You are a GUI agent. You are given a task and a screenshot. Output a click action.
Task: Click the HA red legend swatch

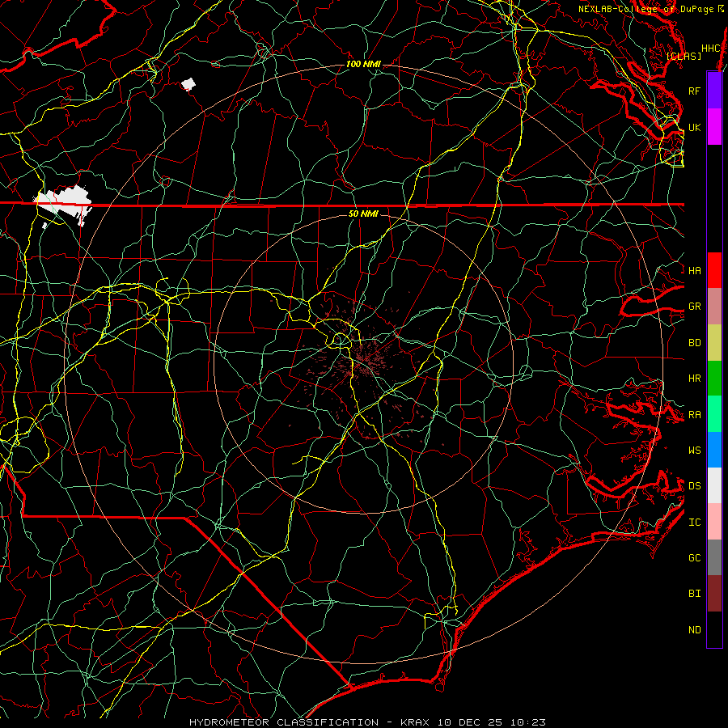(714, 270)
